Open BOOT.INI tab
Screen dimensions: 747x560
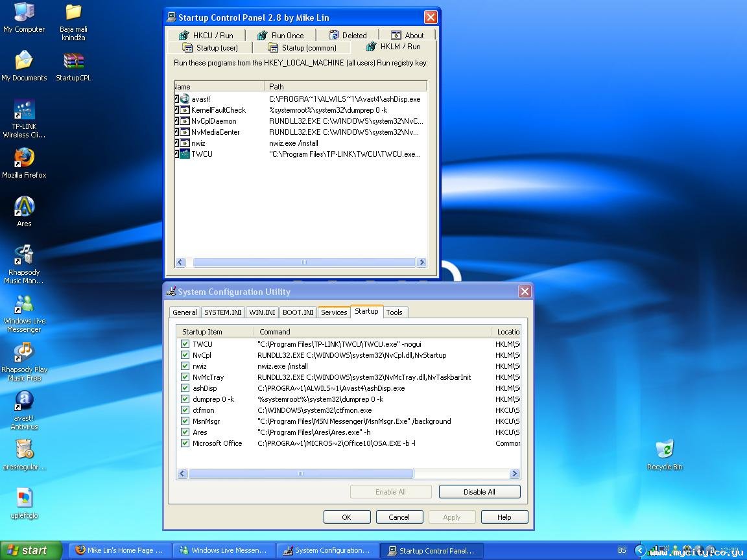click(298, 312)
